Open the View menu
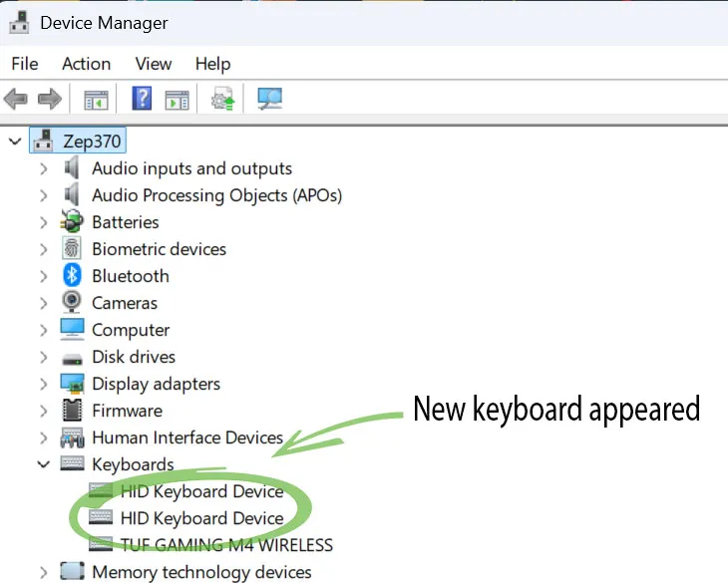The image size is (728, 583). (x=154, y=64)
